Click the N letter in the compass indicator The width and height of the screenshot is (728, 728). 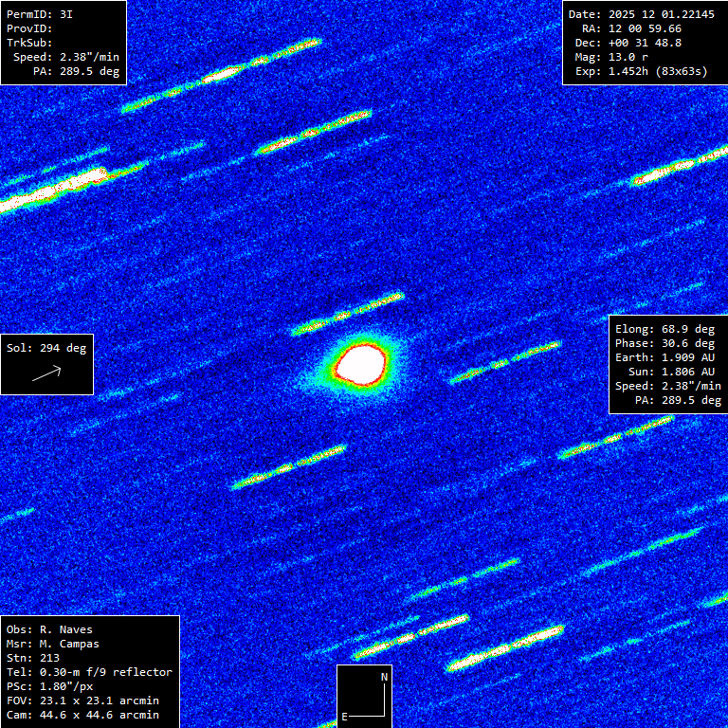pyautogui.click(x=384, y=677)
